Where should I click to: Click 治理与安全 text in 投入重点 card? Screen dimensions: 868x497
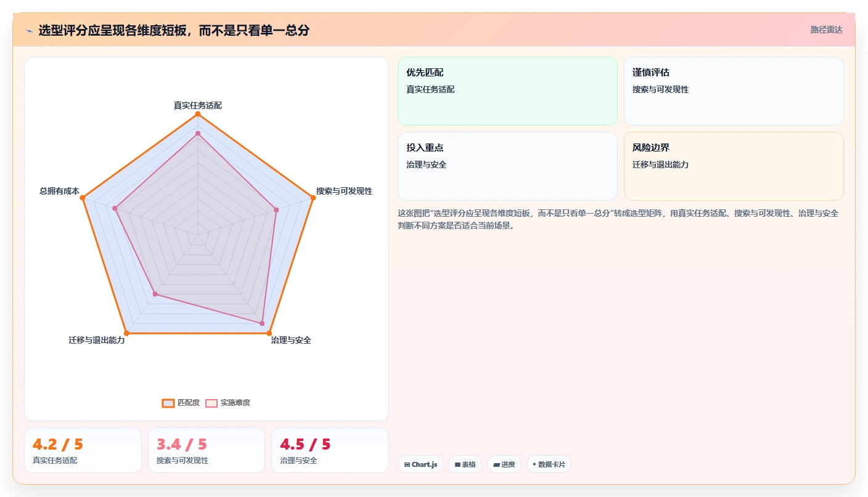[427, 164]
